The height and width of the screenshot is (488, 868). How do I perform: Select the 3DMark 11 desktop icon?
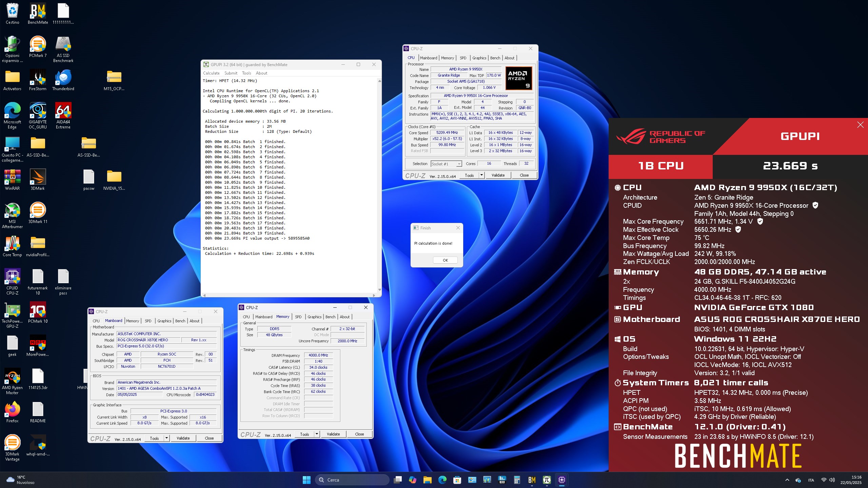[x=38, y=213]
